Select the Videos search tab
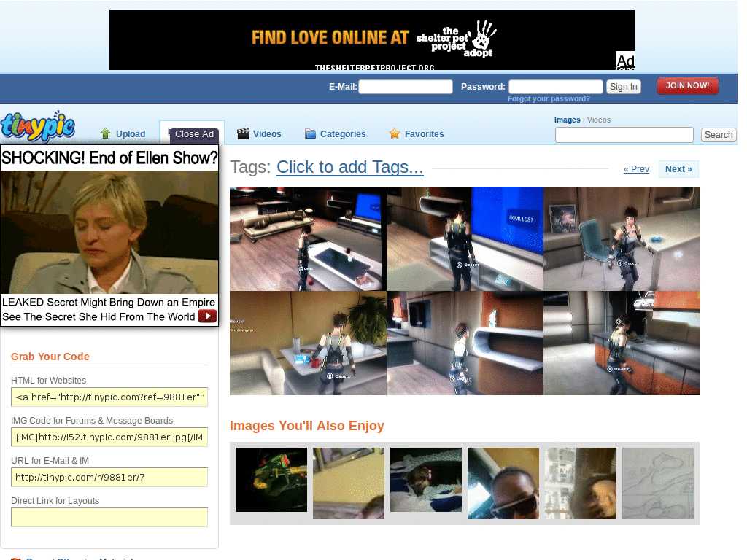Image resolution: width=747 pixels, height=560 pixels. click(x=598, y=120)
